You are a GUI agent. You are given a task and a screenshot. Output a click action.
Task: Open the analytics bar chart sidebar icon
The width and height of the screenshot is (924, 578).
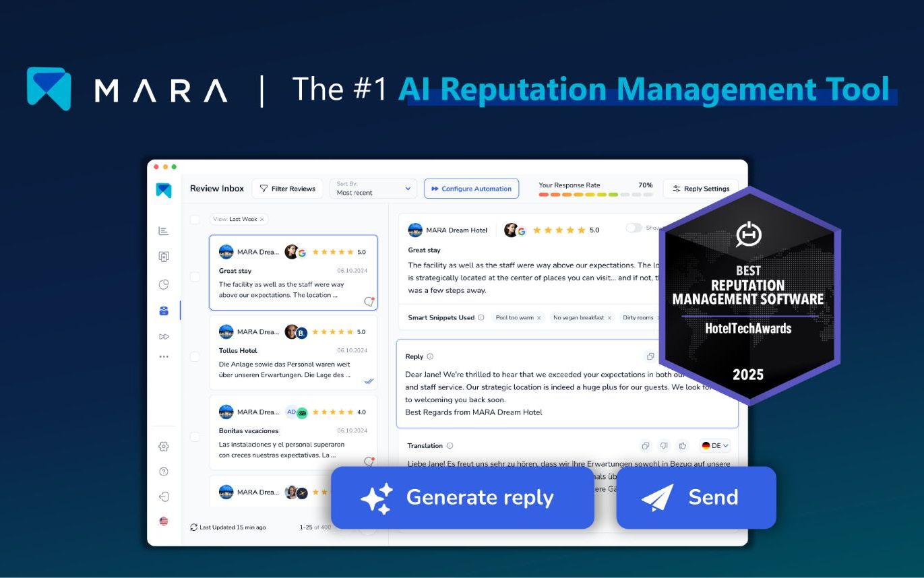164,231
